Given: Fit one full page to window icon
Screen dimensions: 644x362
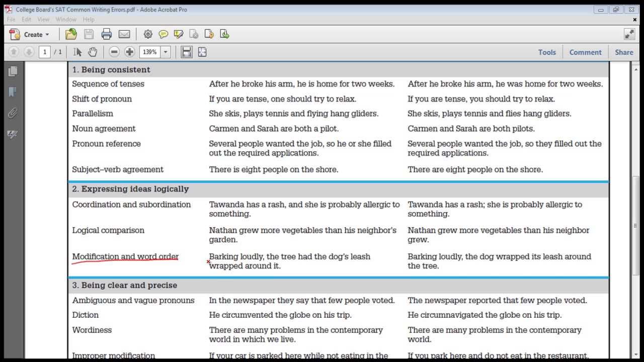Looking at the screenshot, I should 202,52.
